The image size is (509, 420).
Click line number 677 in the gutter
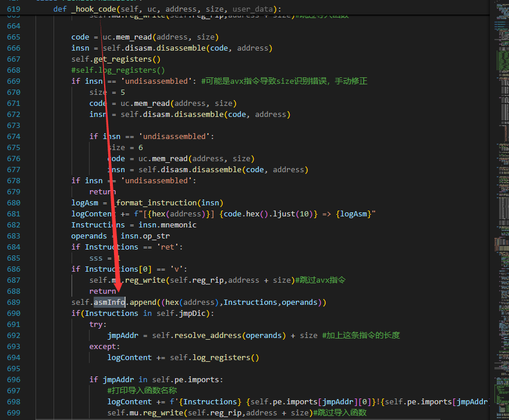[13, 170]
